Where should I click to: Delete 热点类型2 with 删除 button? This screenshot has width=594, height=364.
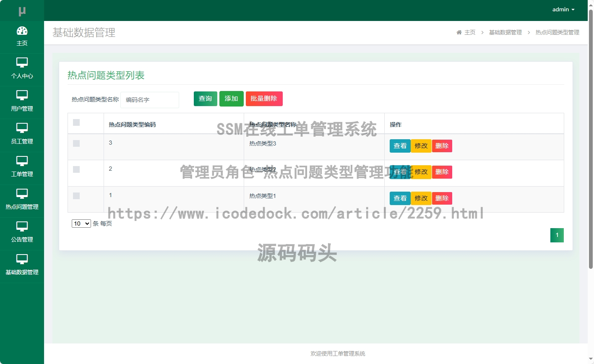442,172
